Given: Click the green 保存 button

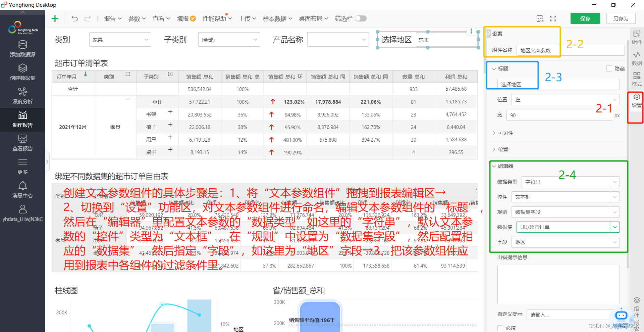Looking at the screenshot, I should tap(585, 18).
